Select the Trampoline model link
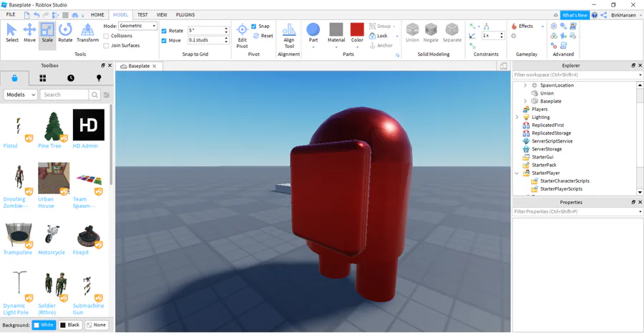Viewport: 644px width, 336px height. (18, 252)
